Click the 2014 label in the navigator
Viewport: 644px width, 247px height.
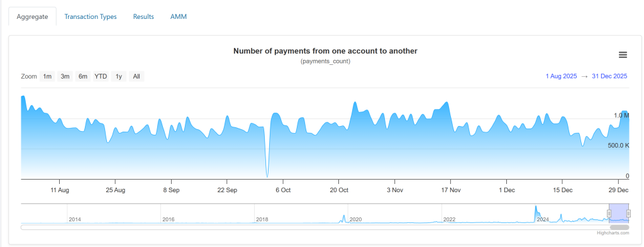tap(75, 219)
